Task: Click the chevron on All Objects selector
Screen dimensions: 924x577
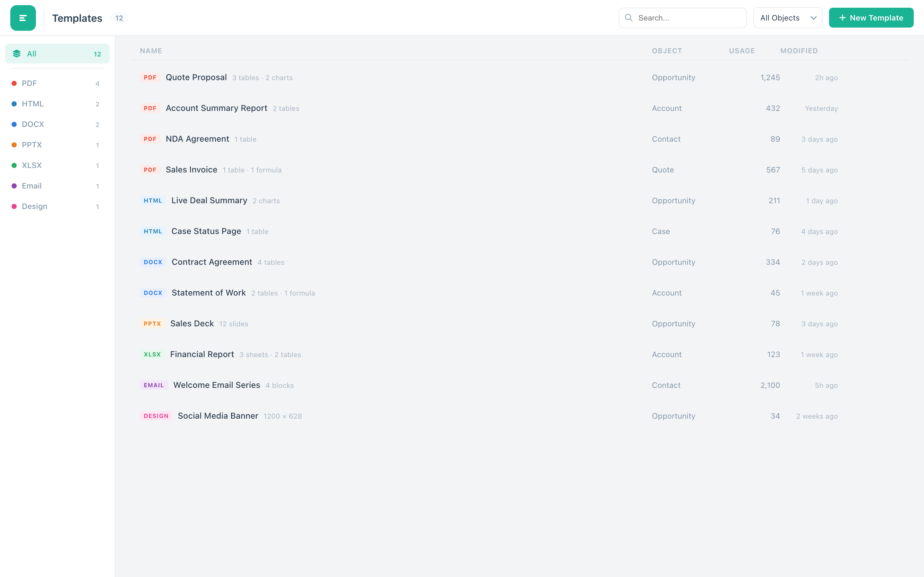Action: [x=814, y=18]
